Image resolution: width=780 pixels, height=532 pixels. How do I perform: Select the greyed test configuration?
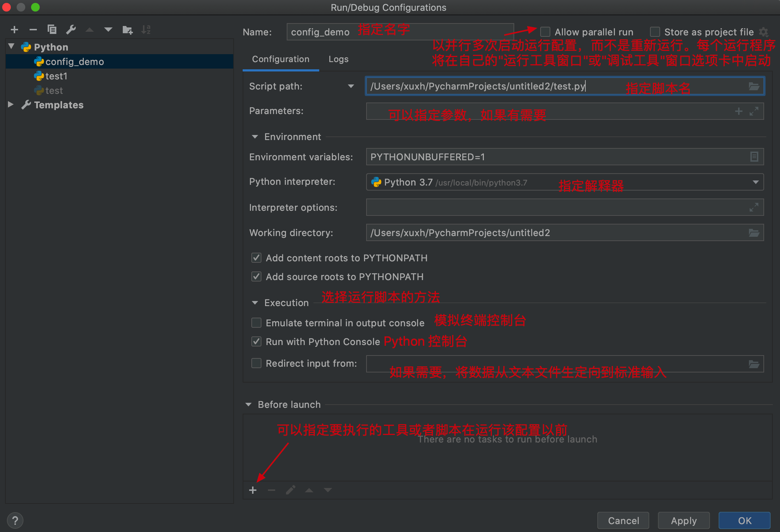[x=120, y=91]
